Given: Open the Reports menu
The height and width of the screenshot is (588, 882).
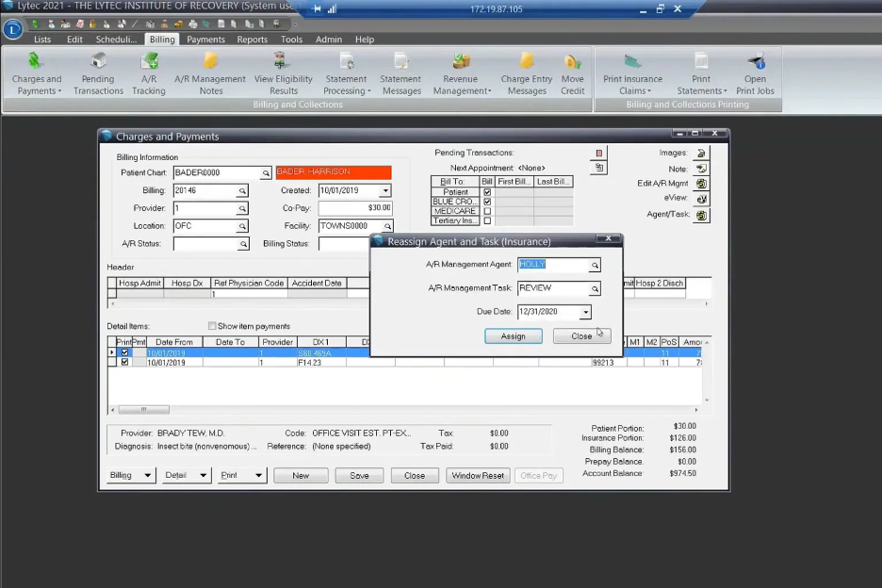Looking at the screenshot, I should click(252, 40).
